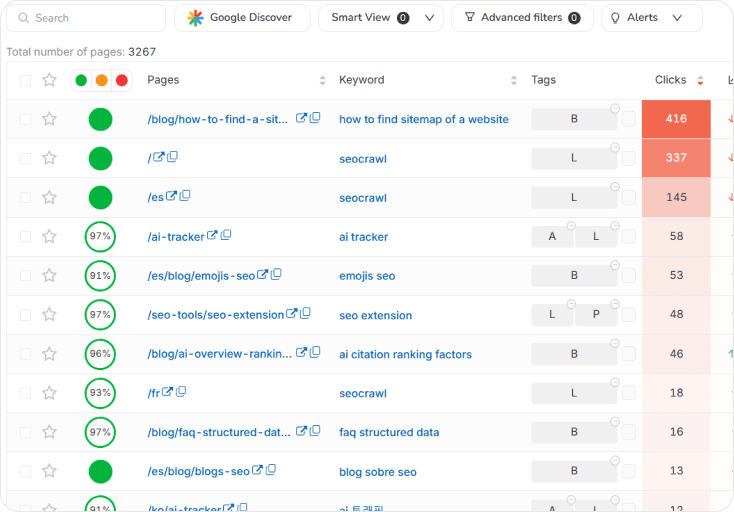
Task: Filter by orange status dot in header
Action: click(x=102, y=80)
